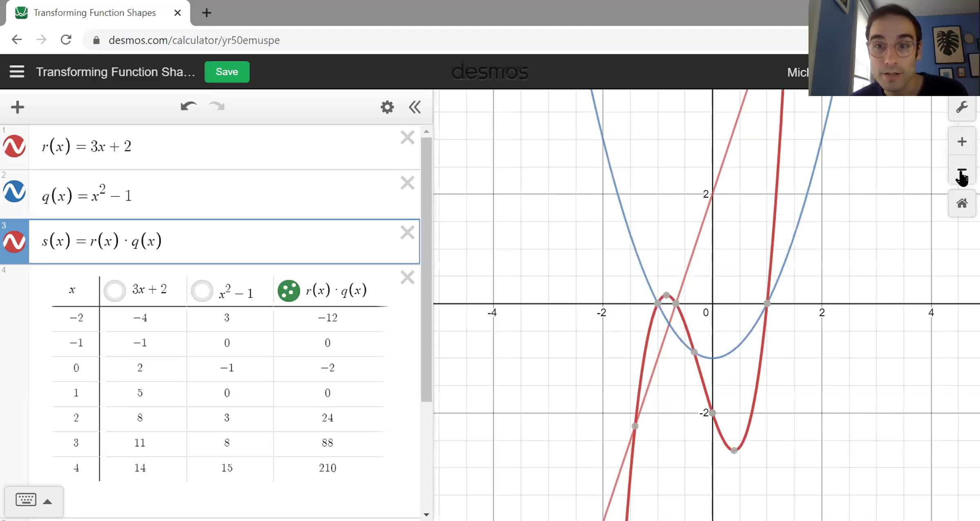
Task: Open a new browser tab
Action: pyautogui.click(x=207, y=13)
